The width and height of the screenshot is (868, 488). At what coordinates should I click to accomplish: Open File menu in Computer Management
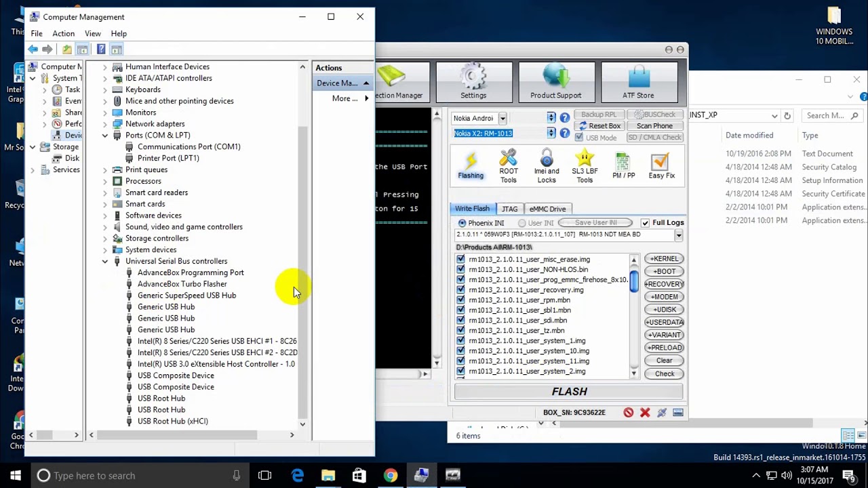click(37, 33)
